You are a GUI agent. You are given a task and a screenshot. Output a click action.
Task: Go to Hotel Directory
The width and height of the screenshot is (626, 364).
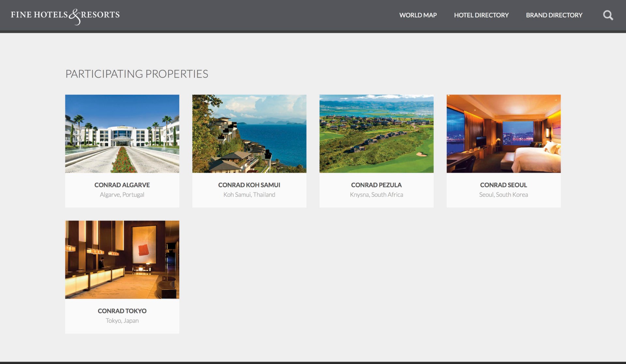pyautogui.click(x=481, y=15)
